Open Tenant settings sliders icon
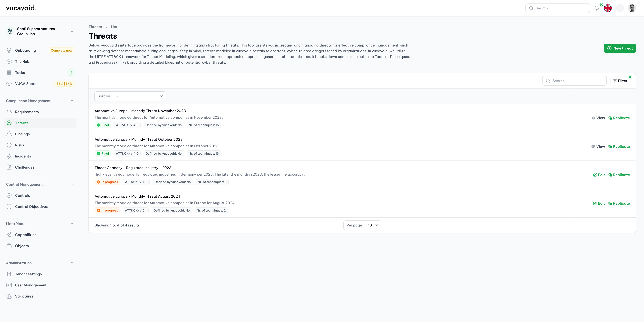This screenshot has width=644, height=322. click(9, 274)
